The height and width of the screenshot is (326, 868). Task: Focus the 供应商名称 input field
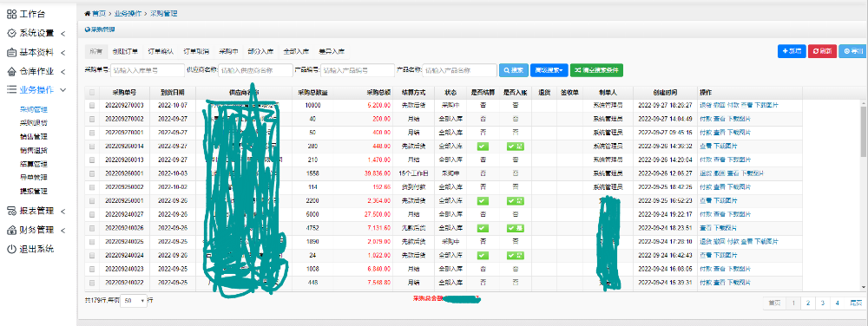(255, 70)
